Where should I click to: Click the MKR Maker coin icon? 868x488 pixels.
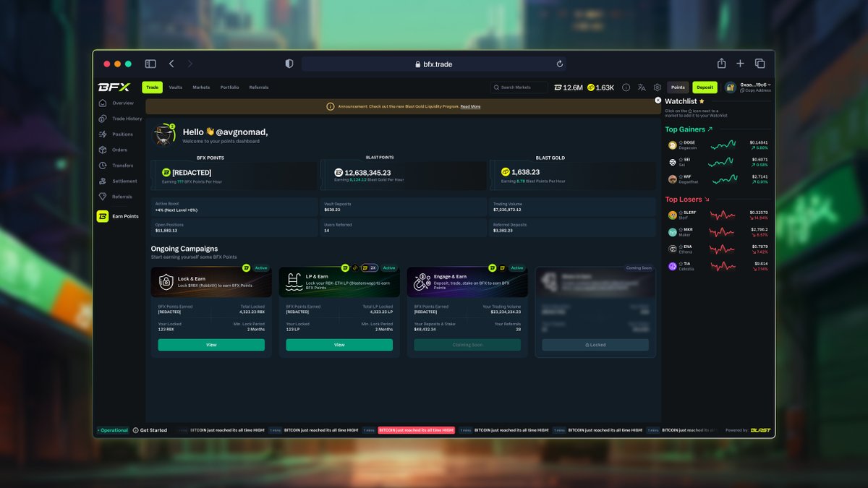pyautogui.click(x=673, y=232)
